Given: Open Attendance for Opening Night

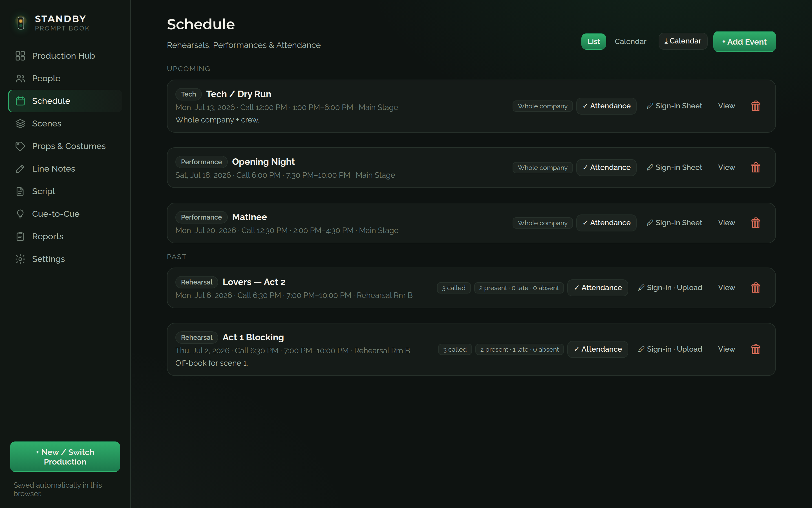Looking at the screenshot, I should tap(606, 168).
